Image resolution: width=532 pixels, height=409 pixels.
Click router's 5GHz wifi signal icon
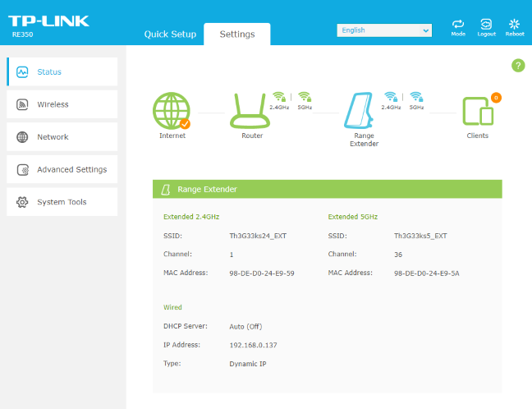(305, 97)
